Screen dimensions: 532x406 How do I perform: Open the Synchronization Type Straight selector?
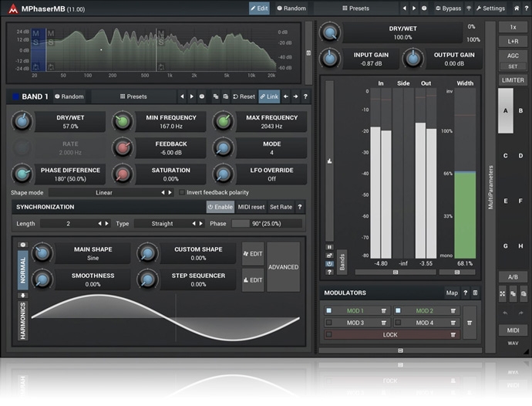(x=163, y=223)
